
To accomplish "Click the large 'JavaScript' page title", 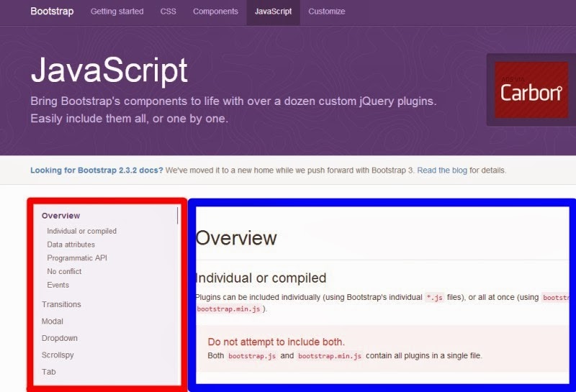I will (x=109, y=70).
